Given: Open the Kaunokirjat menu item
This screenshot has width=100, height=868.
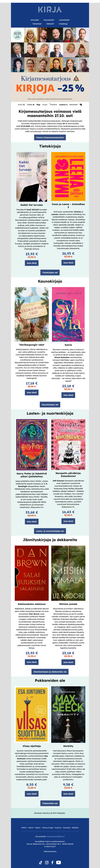Looking at the screenshot, I should point(49,20).
